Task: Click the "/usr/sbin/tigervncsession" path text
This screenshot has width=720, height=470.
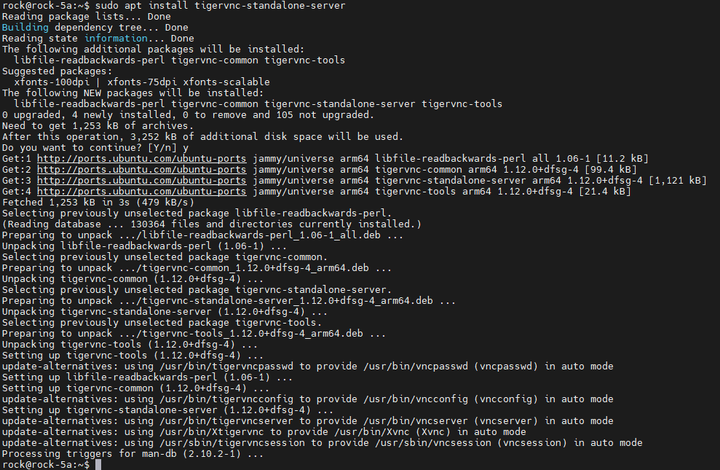Action: (x=232, y=443)
